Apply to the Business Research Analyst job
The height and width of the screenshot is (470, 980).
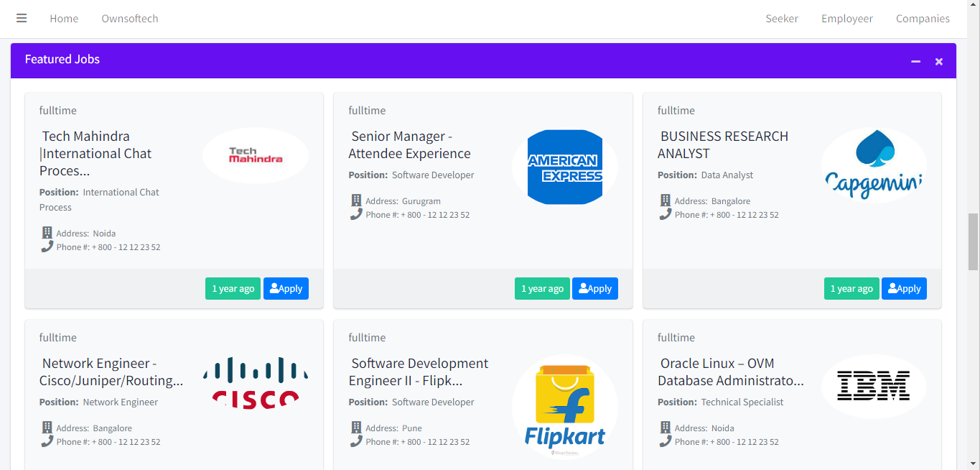pos(904,289)
